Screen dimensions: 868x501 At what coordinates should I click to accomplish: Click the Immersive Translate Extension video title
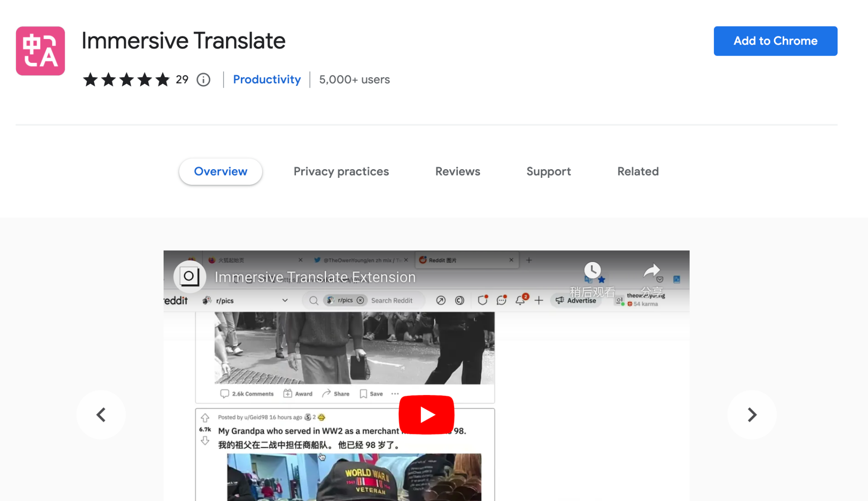click(x=315, y=277)
